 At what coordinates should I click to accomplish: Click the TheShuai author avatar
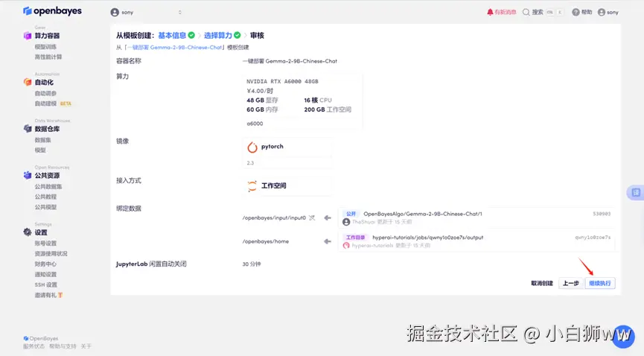click(346, 222)
